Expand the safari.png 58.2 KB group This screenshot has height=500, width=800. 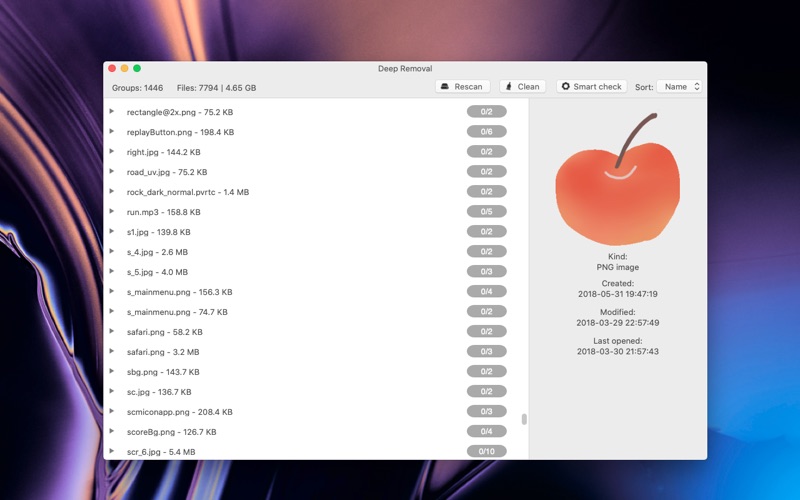pos(112,331)
